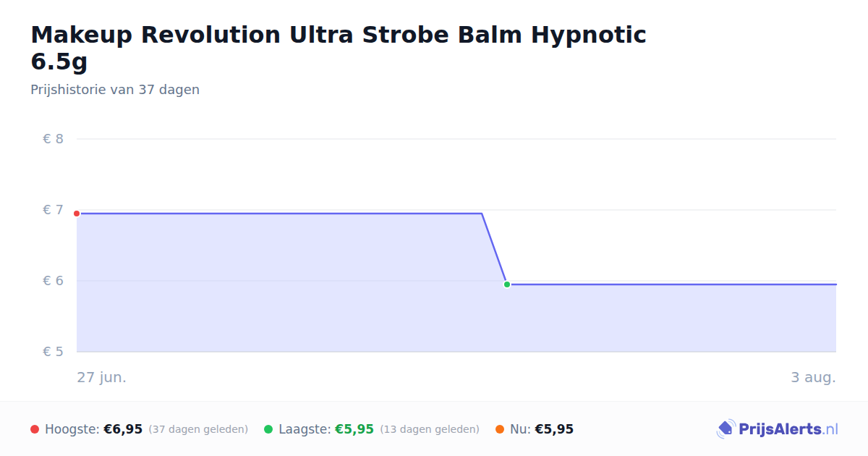Viewport: 868px width, 456px height.
Task: Click the € 7 axis label
Action: click(x=53, y=210)
